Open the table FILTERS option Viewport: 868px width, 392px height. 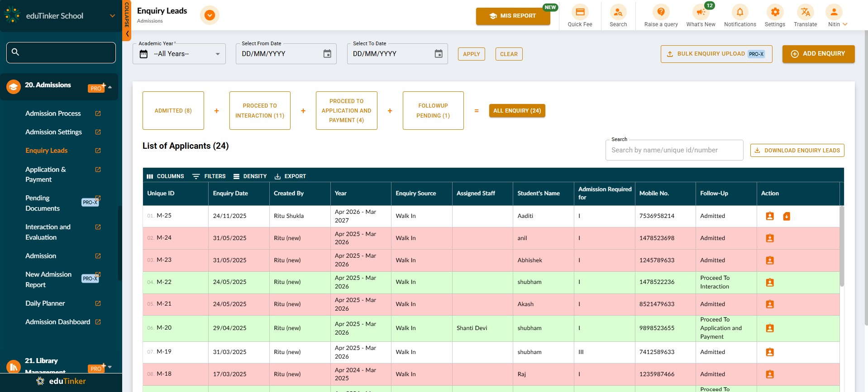click(x=209, y=176)
